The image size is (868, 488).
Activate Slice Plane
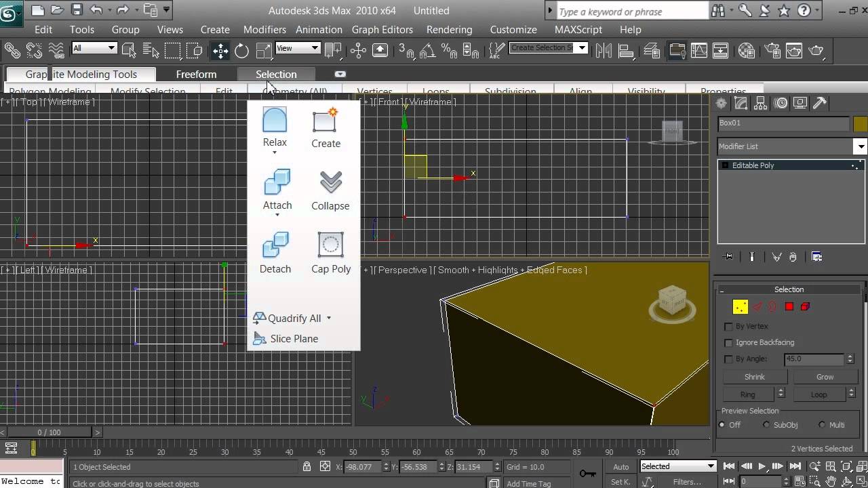tap(285, 338)
